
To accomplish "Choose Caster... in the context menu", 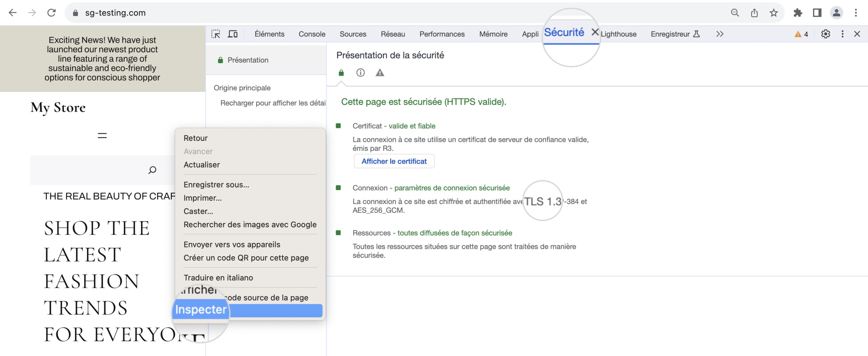I will 250,211.
